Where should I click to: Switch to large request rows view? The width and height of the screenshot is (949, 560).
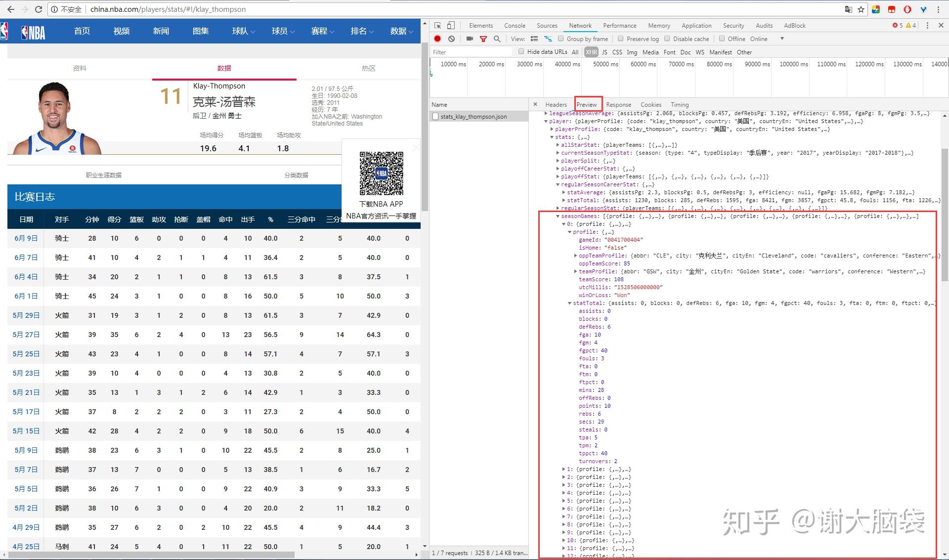(x=534, y=39)
